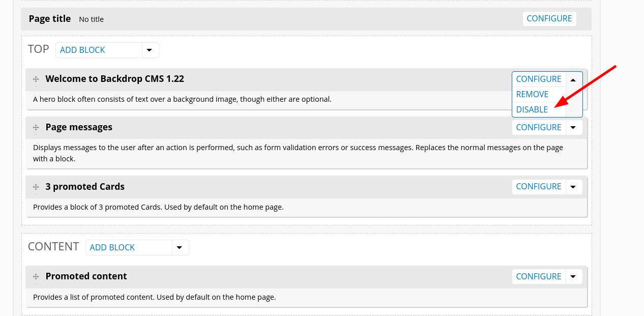Choose Disable from the open block menu
Image resolution: width=644 pixels, height=316 pixels.
(x=532, y=109)
